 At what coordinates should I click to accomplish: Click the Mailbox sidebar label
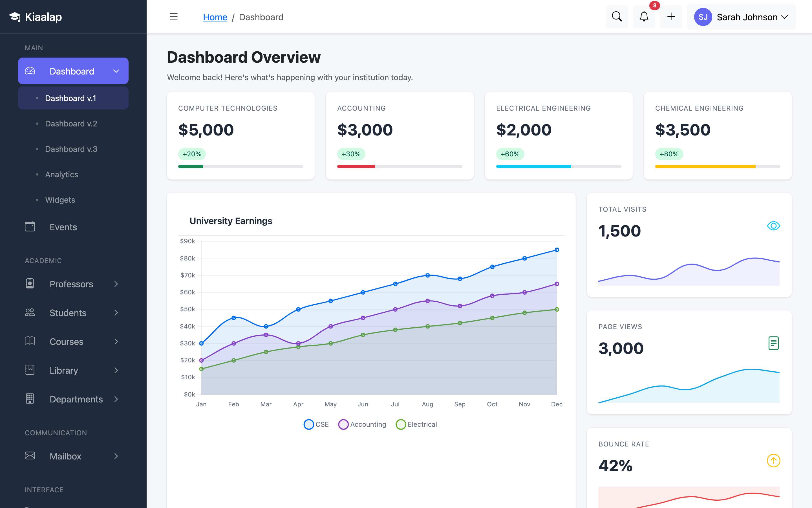[x=65, y=456]
